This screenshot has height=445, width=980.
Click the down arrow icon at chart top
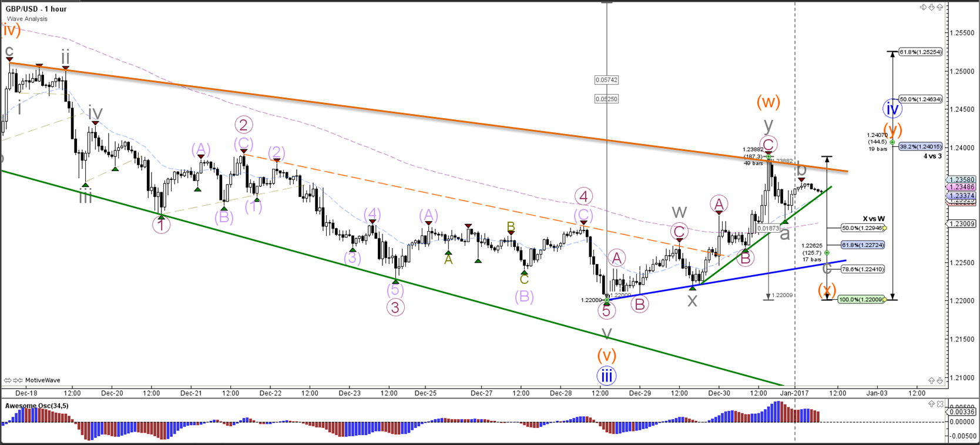[x=931, y=7]
